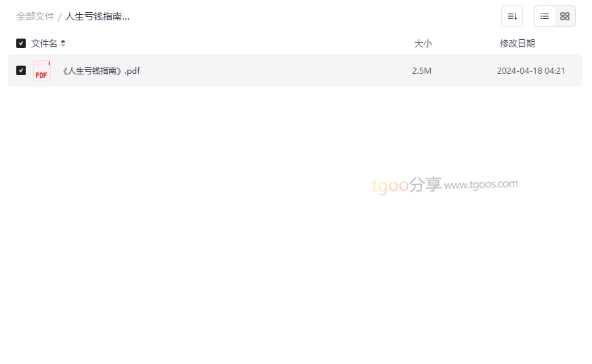This screenshot has width=592, height=364.
Task: Toggle sort arrows beside 文件名
Action: (63, 43)
